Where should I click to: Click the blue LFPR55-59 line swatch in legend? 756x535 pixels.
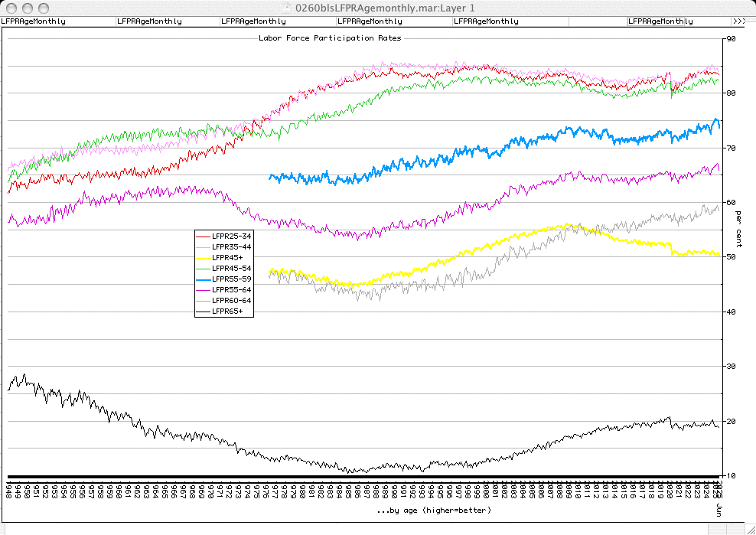coord(204,279)
